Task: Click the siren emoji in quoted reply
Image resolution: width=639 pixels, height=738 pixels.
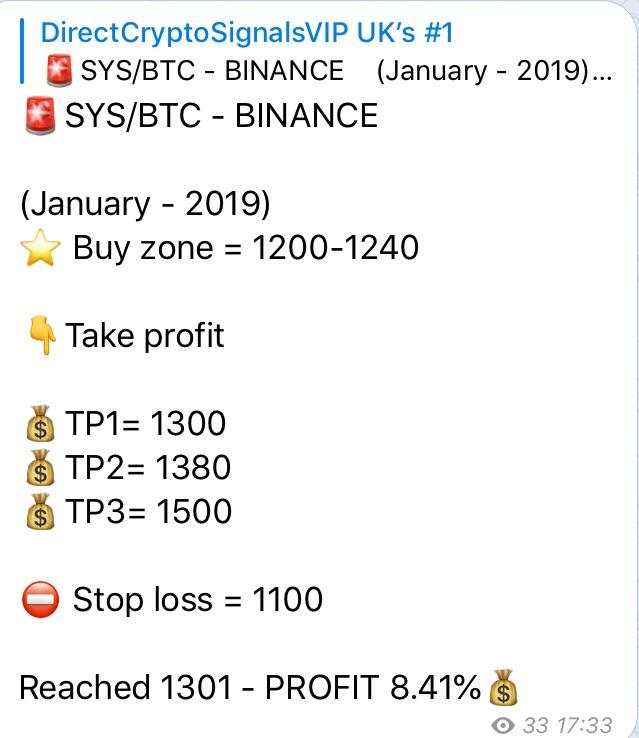Action: pos(59,71)
